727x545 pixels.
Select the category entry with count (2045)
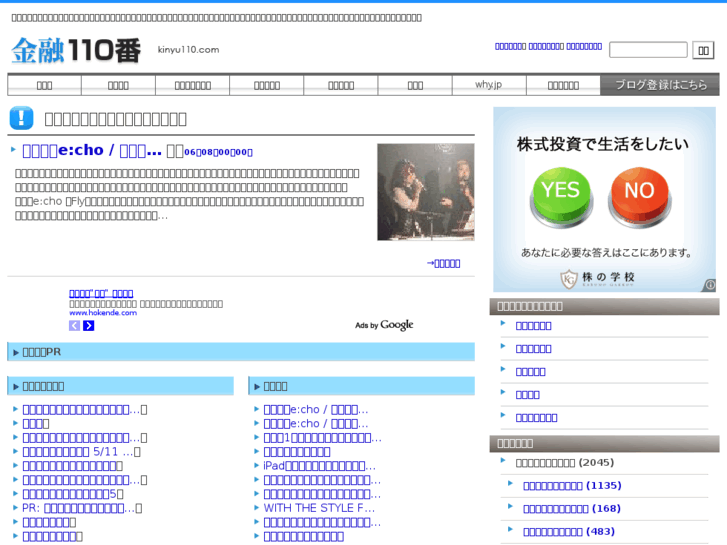565,462
